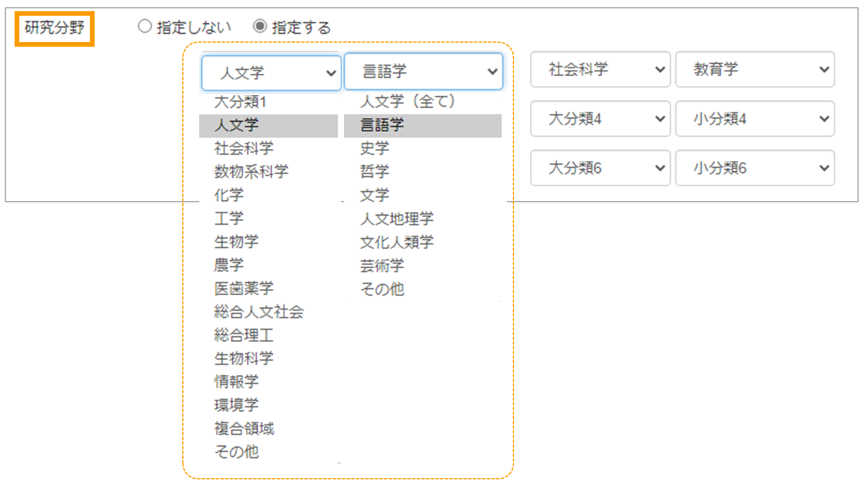This screenshot has height=491, width=868.
Task: Expand the 社会科学 dropdown
Action: click(600, 70)
